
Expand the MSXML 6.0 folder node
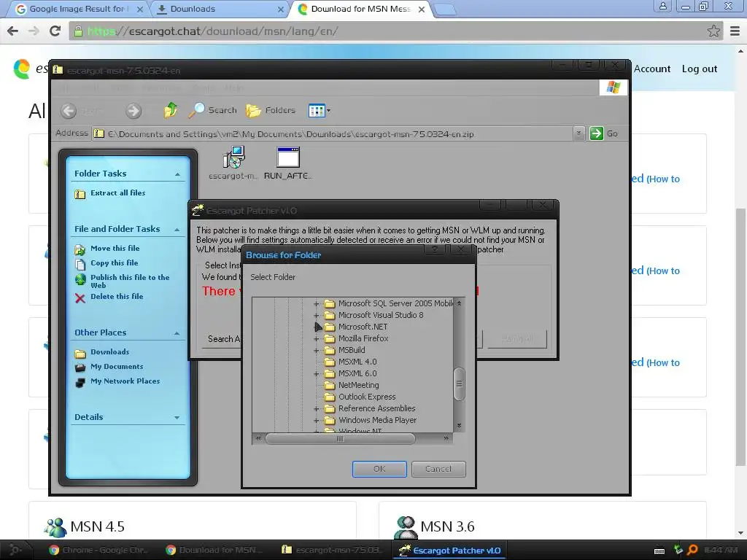(x=316, y=373)
